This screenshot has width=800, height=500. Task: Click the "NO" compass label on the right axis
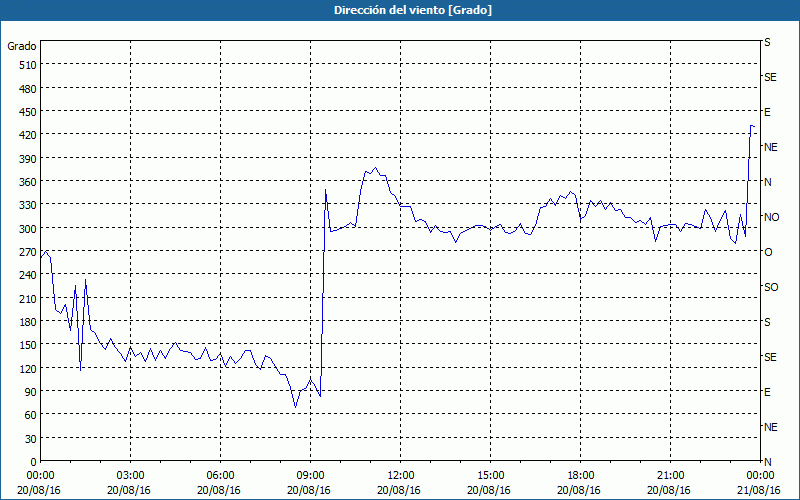tap(771, 217)
